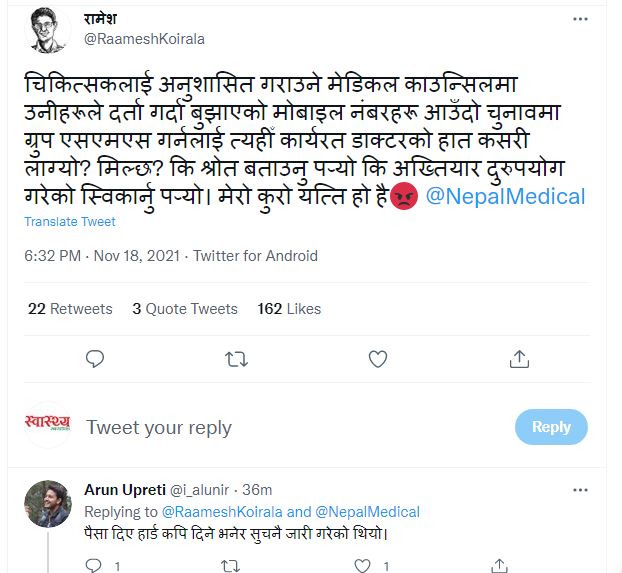Open more options on Arun Upreti's reply

click(x=580, y=488)
